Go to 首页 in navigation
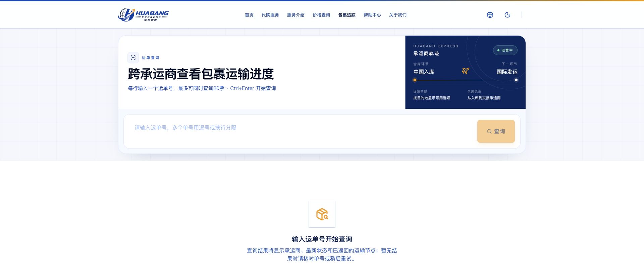The height and width of the screenshot is (265, 644). click(x=249, y=15)
